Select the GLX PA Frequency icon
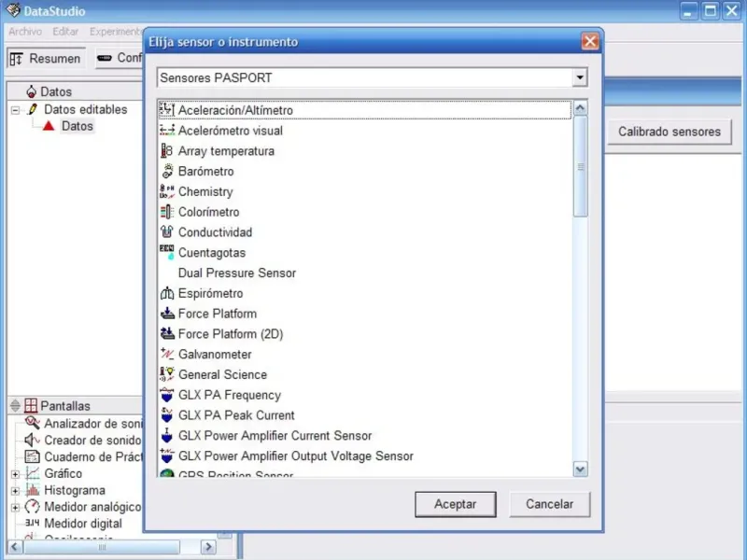Image resolution: width=747 pixels, height=560 pixels. click(167, 395)
